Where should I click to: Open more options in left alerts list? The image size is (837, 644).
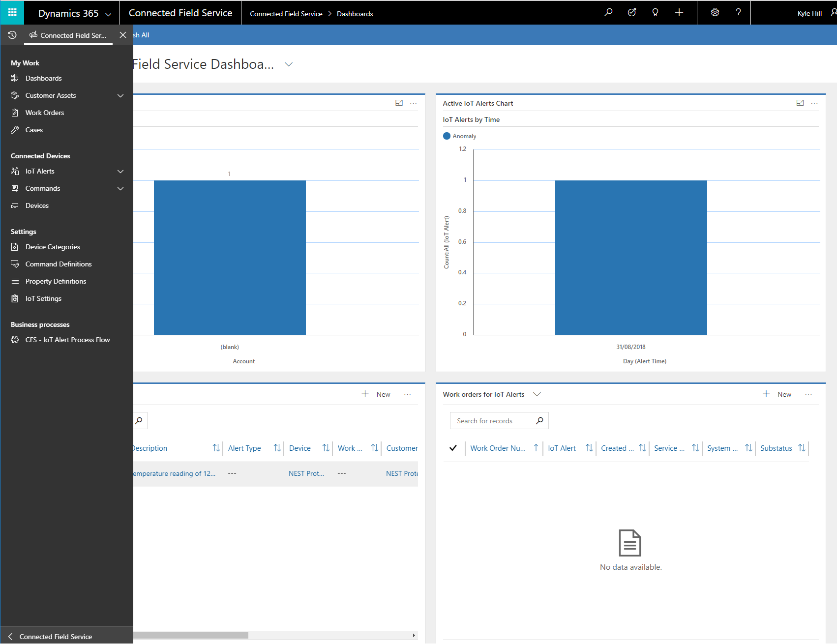tap(407, 394)
